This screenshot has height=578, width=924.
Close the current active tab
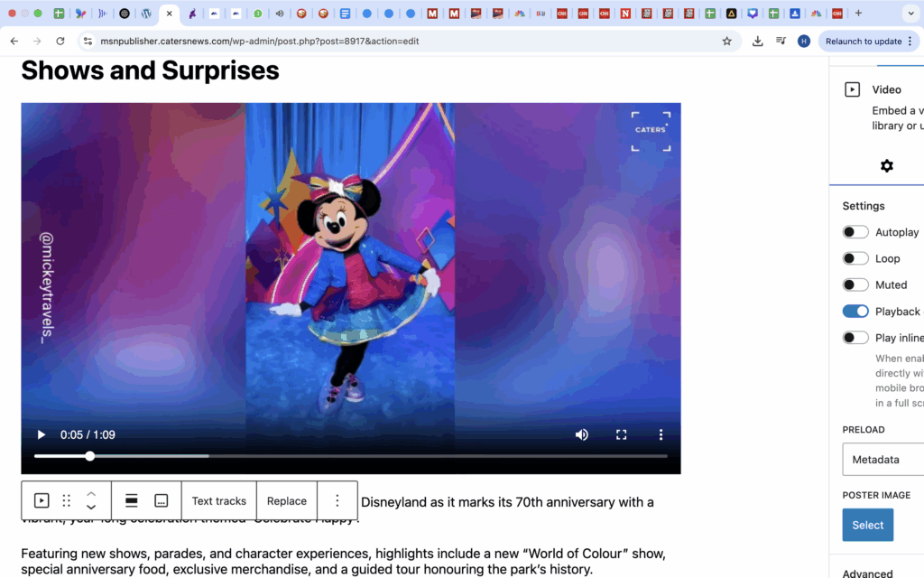(169, 13)
